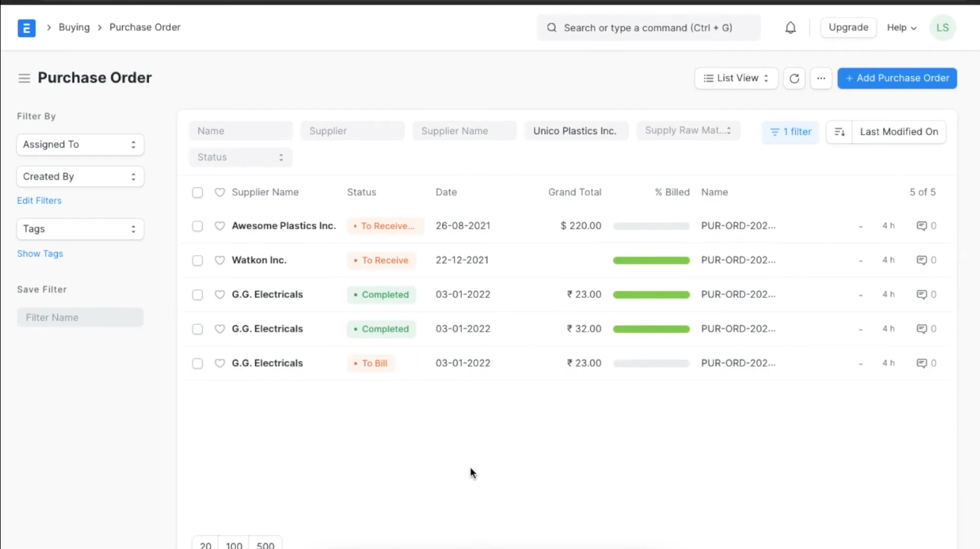Focus the global search command box
The width and height of the screenshot is (980, 549).
click(649, 28)
